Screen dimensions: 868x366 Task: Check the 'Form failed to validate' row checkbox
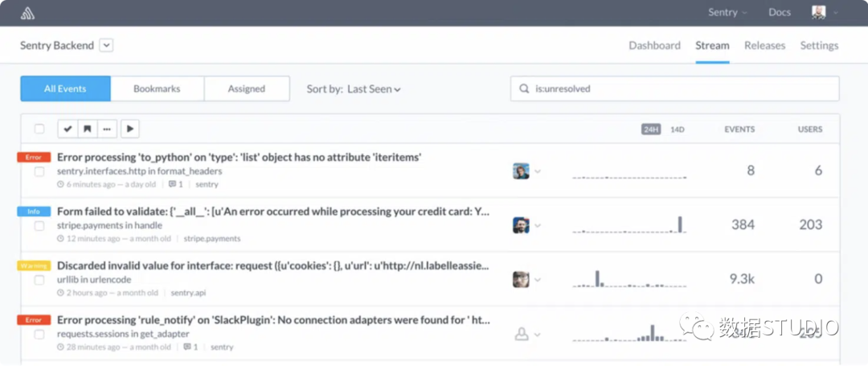coord(39,226)
